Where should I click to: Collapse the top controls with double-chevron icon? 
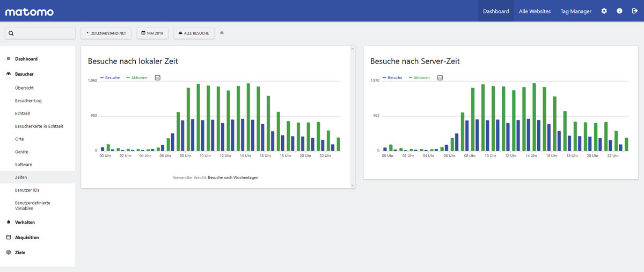point(222,33)
